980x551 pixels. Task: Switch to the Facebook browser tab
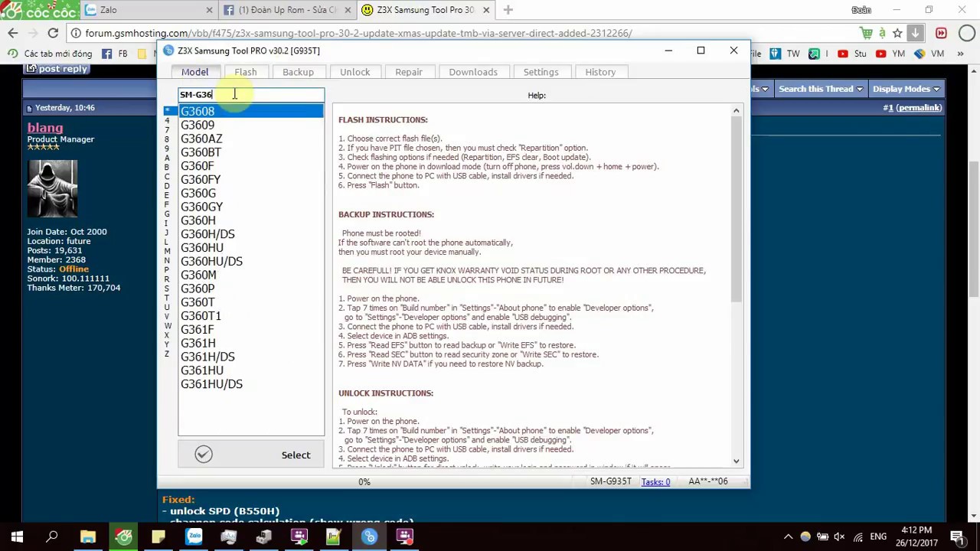click(287, 10)
